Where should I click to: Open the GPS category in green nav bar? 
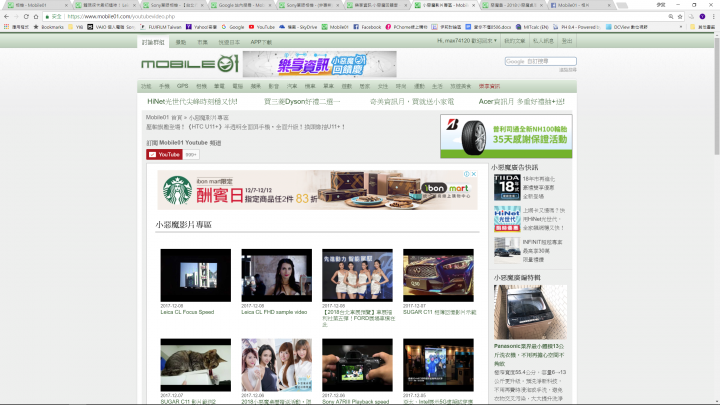[x=182, y=86]
